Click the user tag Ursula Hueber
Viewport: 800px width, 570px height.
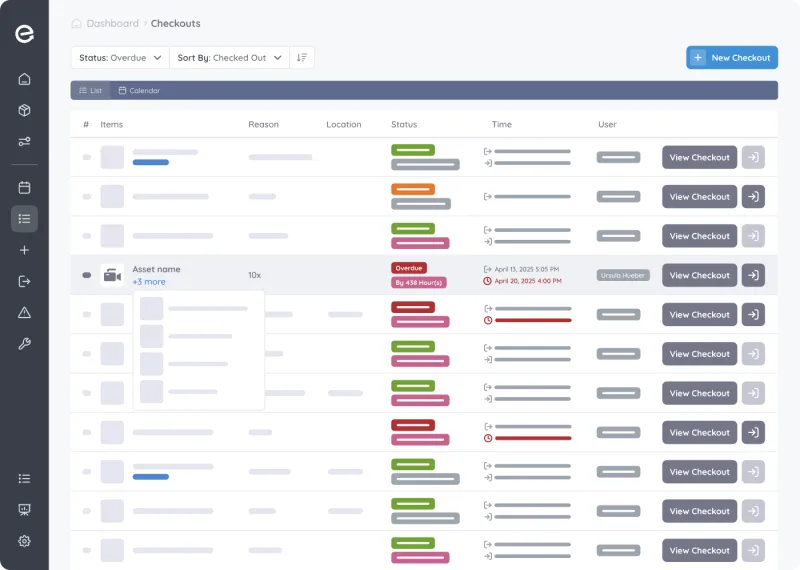tap(623, 276)
